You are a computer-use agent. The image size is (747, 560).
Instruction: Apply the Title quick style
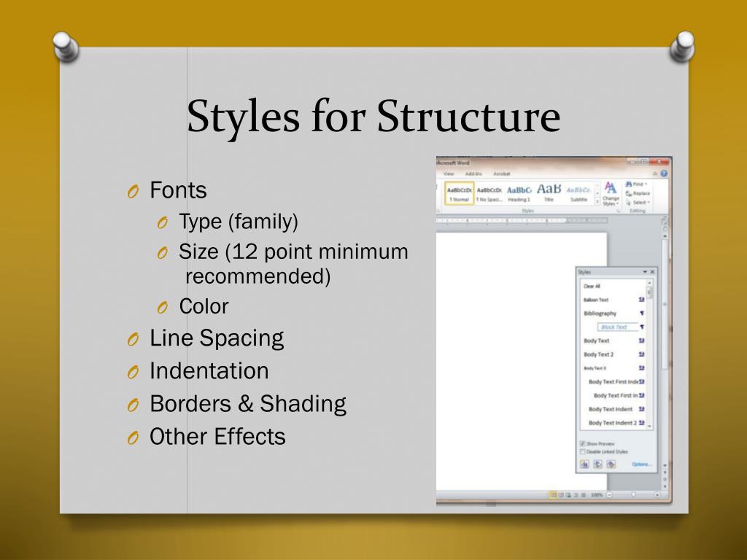tap(549, 193)
